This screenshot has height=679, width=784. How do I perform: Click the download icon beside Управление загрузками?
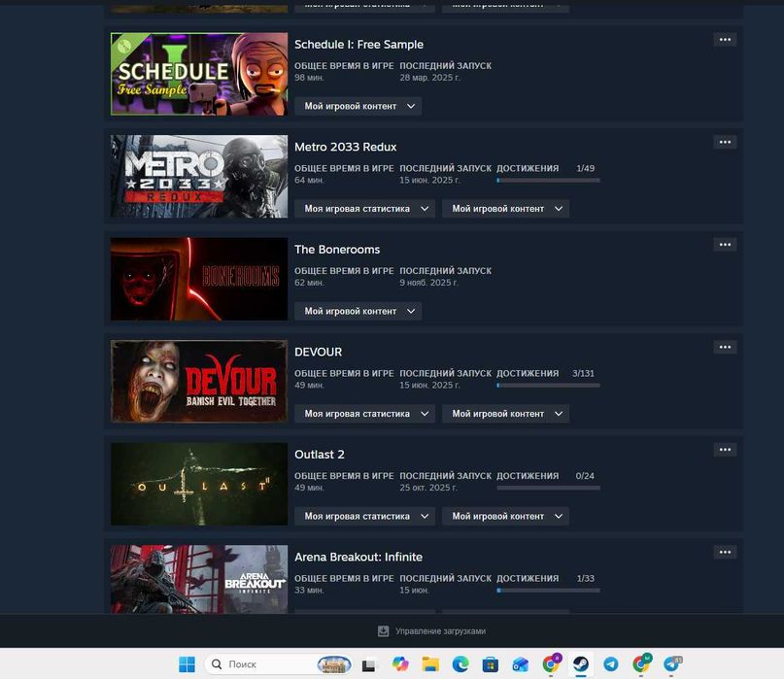[383, 631]
